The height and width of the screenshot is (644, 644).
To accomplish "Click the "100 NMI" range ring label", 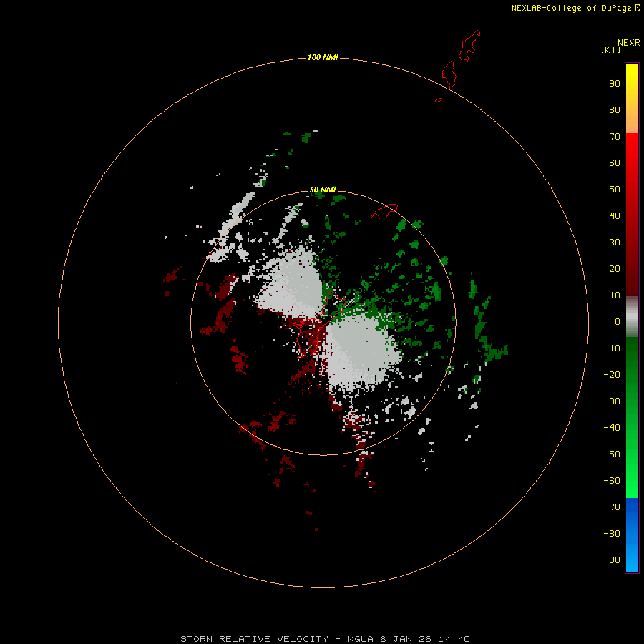I will (x=323, y=57).
